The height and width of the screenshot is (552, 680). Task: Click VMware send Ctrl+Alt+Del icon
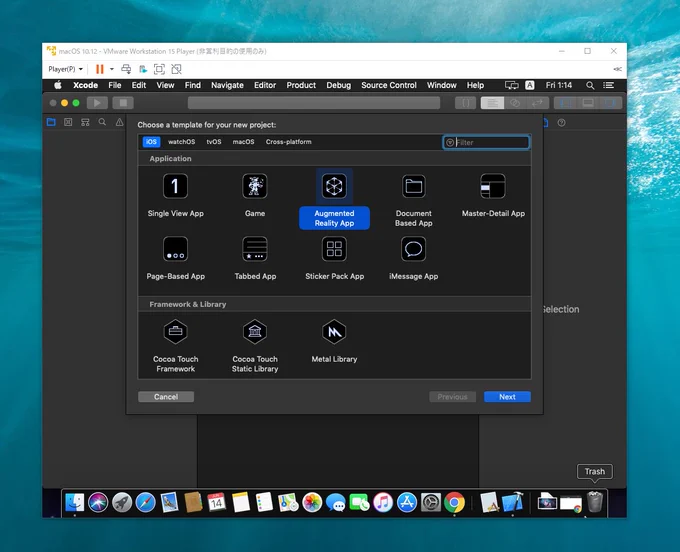tap(126, 69)
